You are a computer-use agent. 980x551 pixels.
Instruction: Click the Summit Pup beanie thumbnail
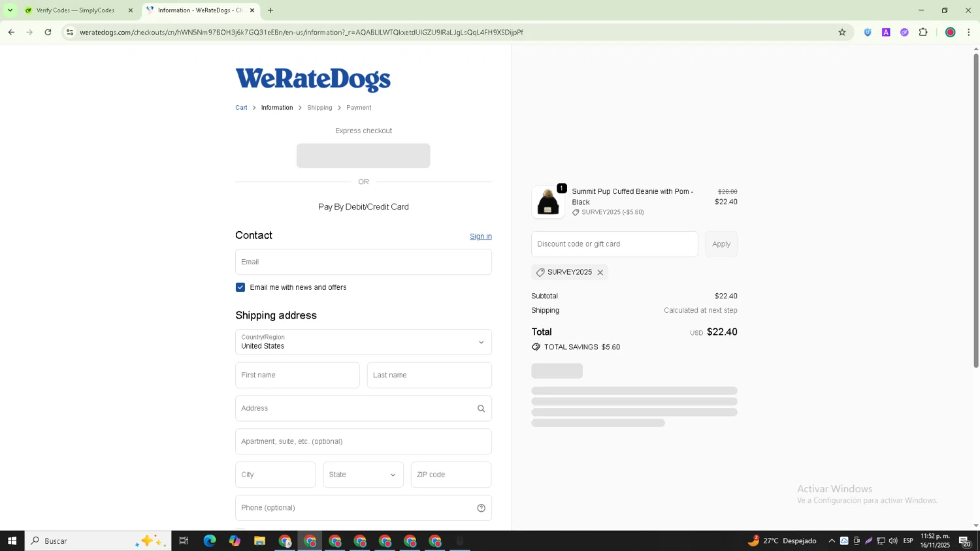(x=548, y=202)
